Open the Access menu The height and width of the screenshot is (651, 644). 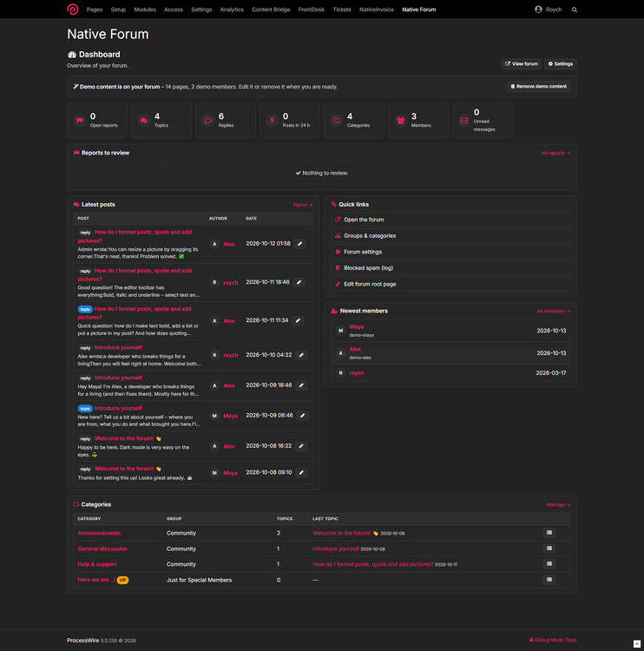pyautogui.click(x=173, y=10)
